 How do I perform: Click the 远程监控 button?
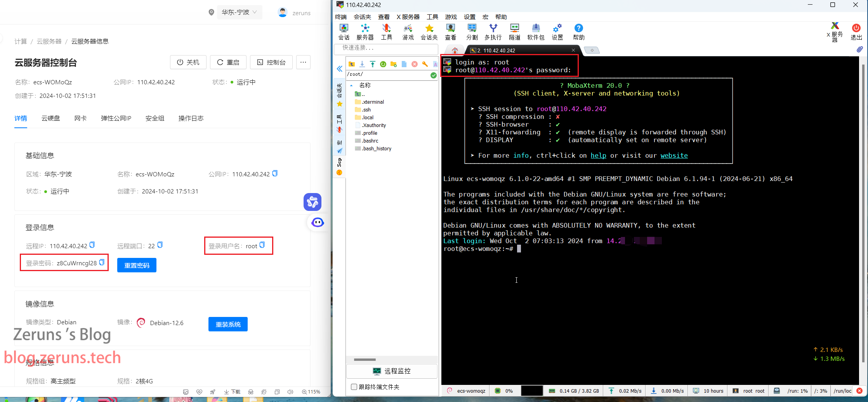[392, 371]
